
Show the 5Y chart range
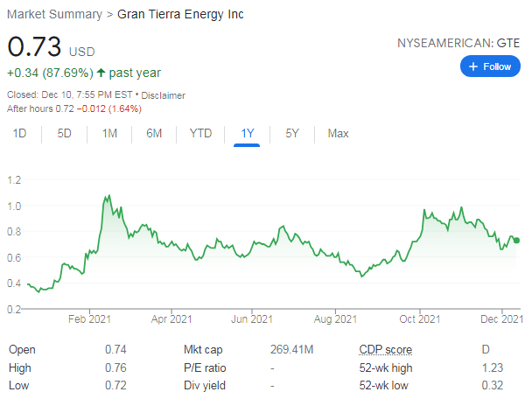pos(292,133)
